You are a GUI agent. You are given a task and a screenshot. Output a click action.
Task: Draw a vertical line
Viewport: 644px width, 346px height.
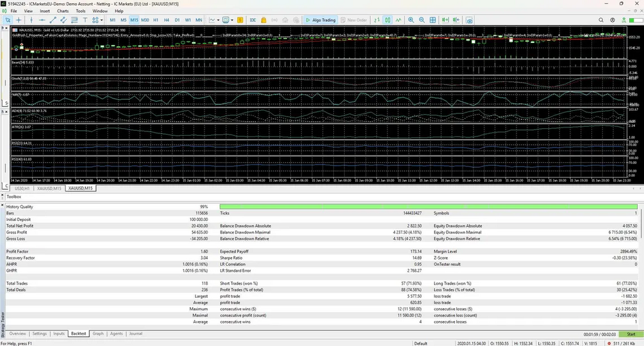click(x=31, y=20)
